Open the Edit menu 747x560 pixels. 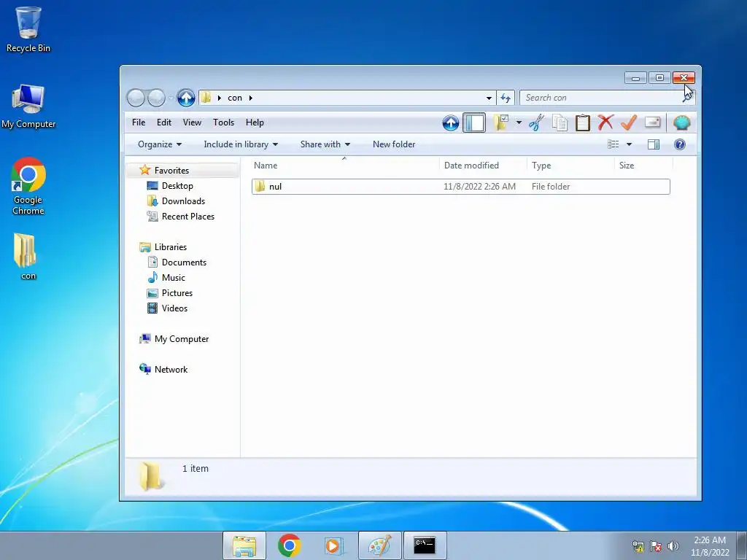[164, 122]
